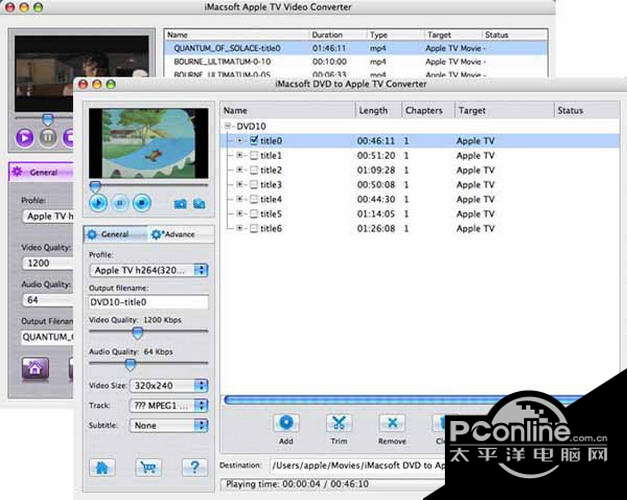Take a snapshot with the camera icon

coord(180,204)
